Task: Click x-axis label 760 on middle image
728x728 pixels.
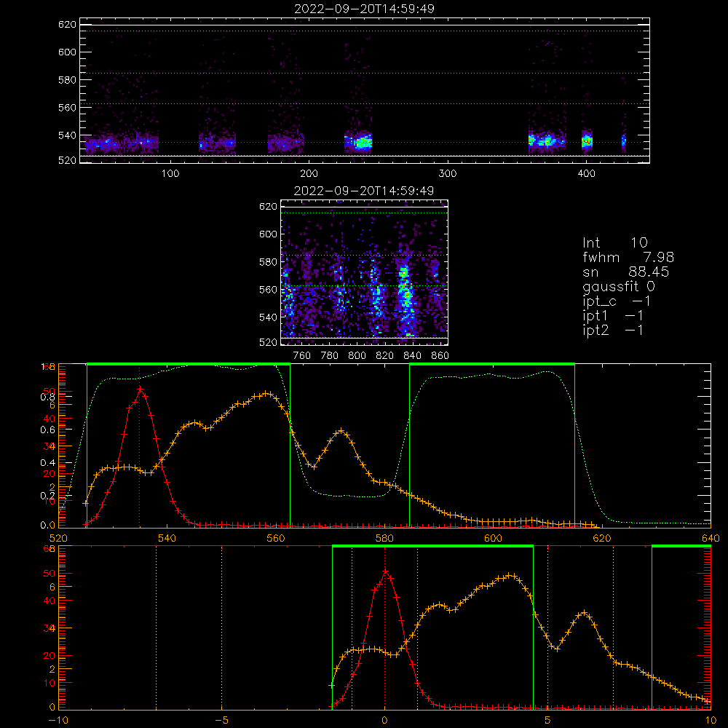Action: [x=302, y=356]
